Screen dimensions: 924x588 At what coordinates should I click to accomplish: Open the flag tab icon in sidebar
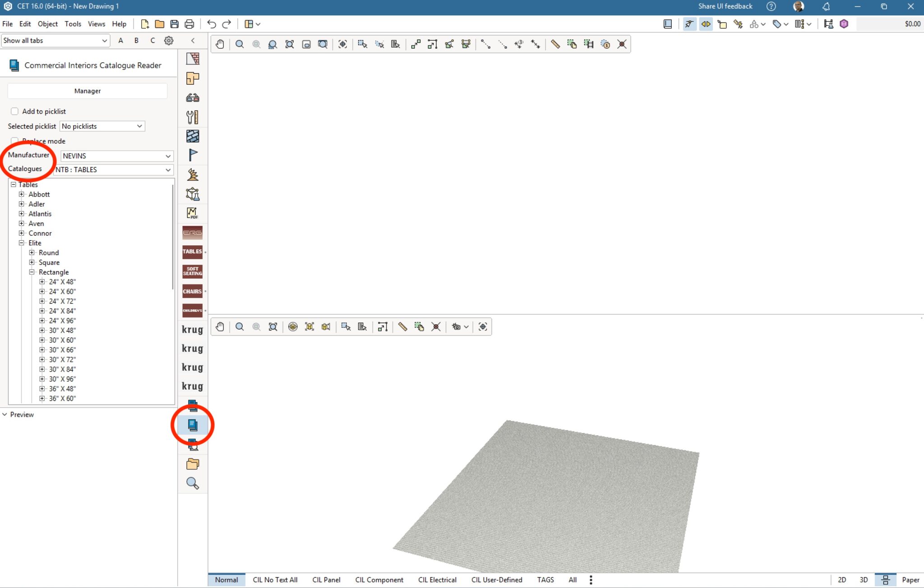coord(193,155)
